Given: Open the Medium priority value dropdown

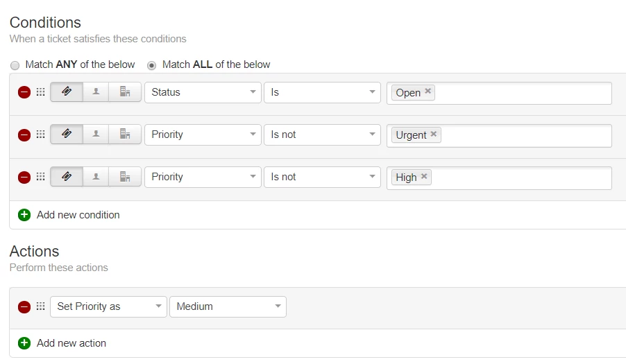Looking at the screenshot, I should [x=228, y=306].
